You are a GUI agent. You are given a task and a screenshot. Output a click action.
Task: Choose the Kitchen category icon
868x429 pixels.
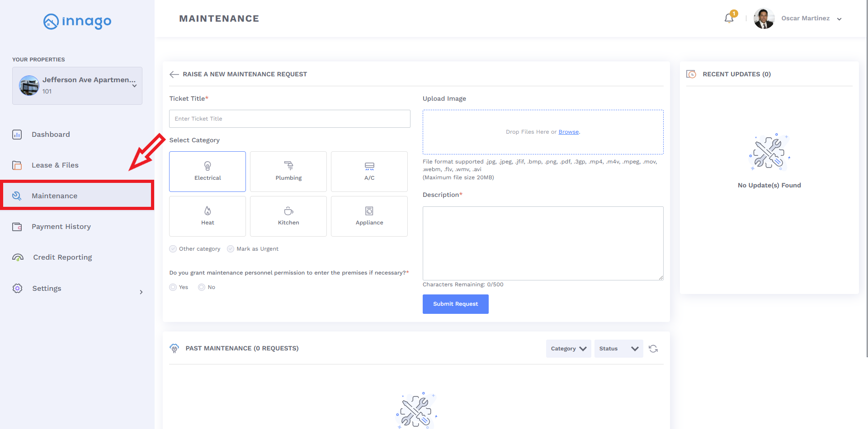coord(288,211)
